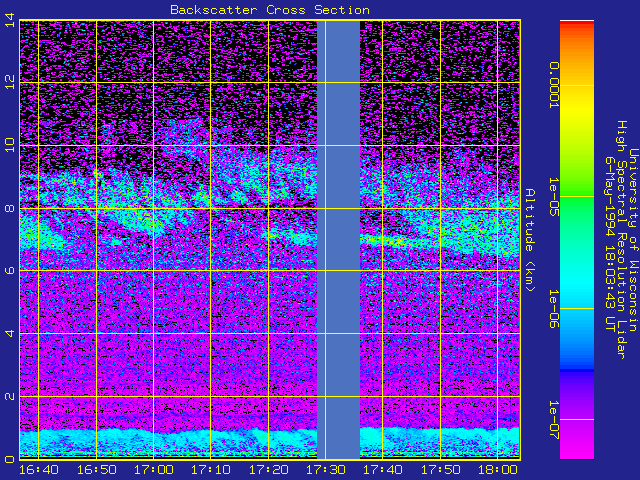This screenshot has height=480, width=640.
Task: Click the 17:00 time axis label
Action: tap(154, 470)
